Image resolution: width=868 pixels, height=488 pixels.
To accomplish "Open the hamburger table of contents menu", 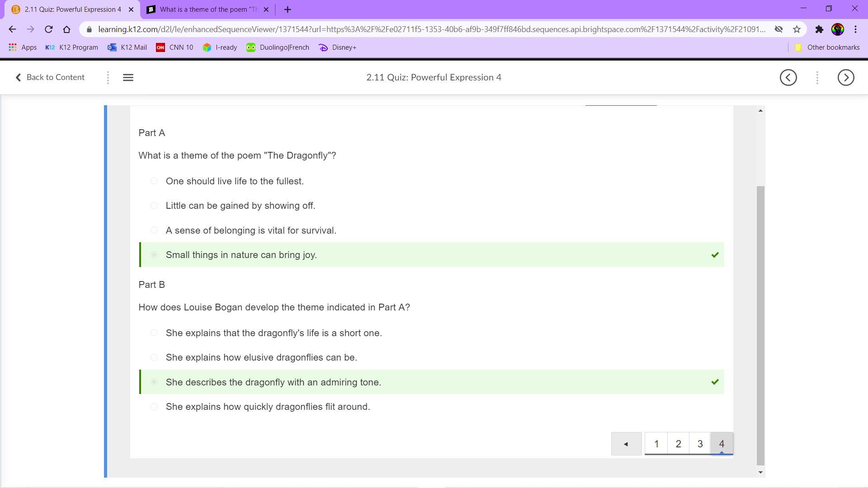I will click(128, 78).
